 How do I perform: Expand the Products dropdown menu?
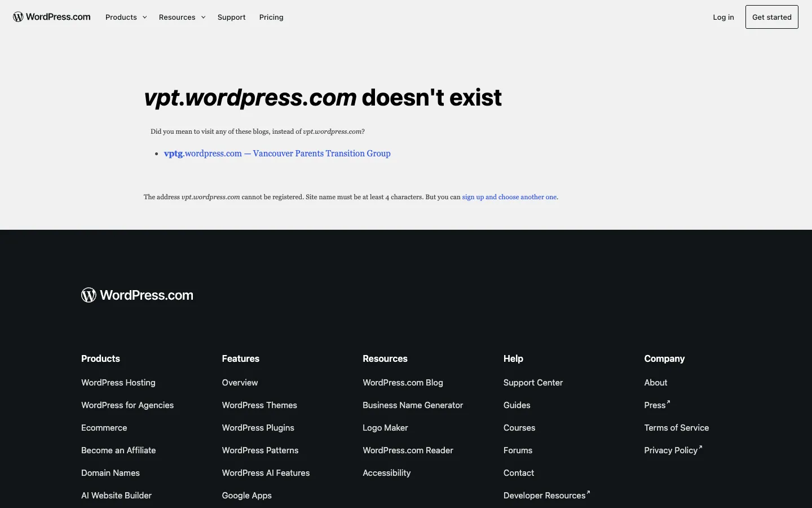(x=126, y=17)
